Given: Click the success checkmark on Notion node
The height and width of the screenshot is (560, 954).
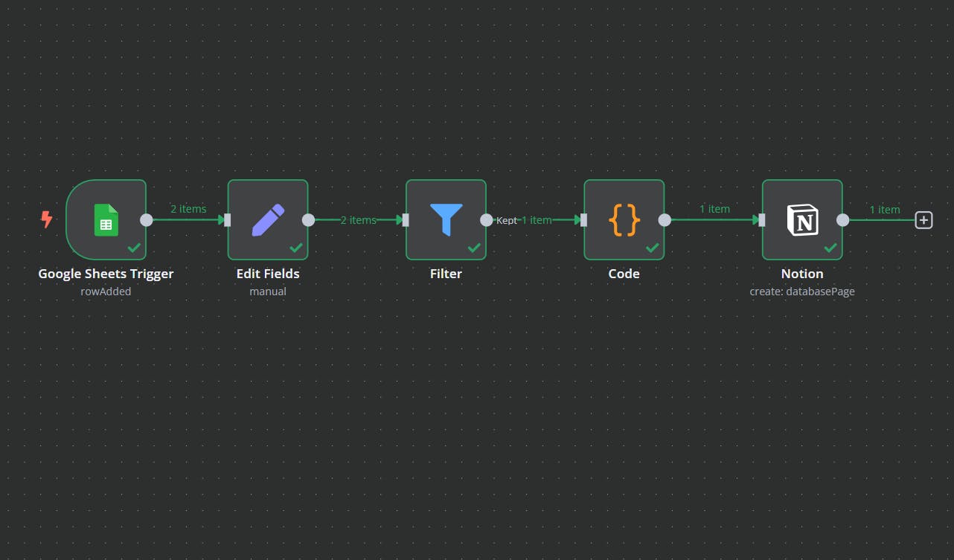Looking at the screenshot, I should coord(830,247).
